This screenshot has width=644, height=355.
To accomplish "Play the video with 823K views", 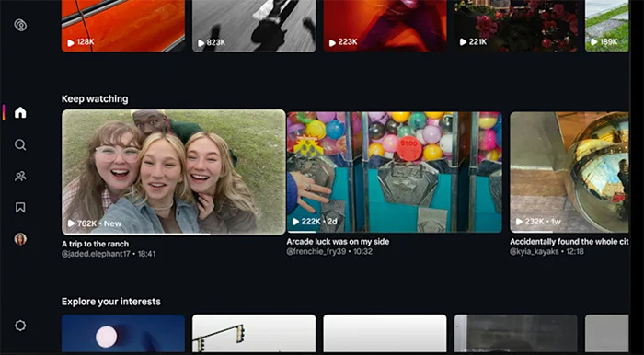I will point(254,26).
